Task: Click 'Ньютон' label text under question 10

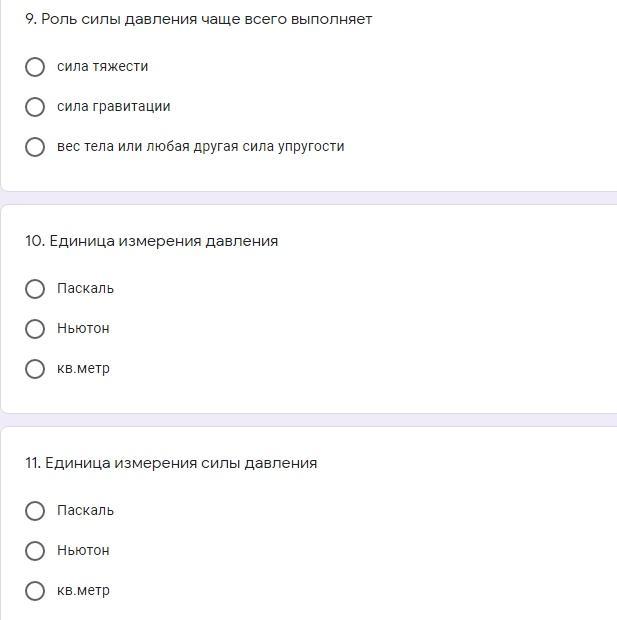Action: click(83, 328)
